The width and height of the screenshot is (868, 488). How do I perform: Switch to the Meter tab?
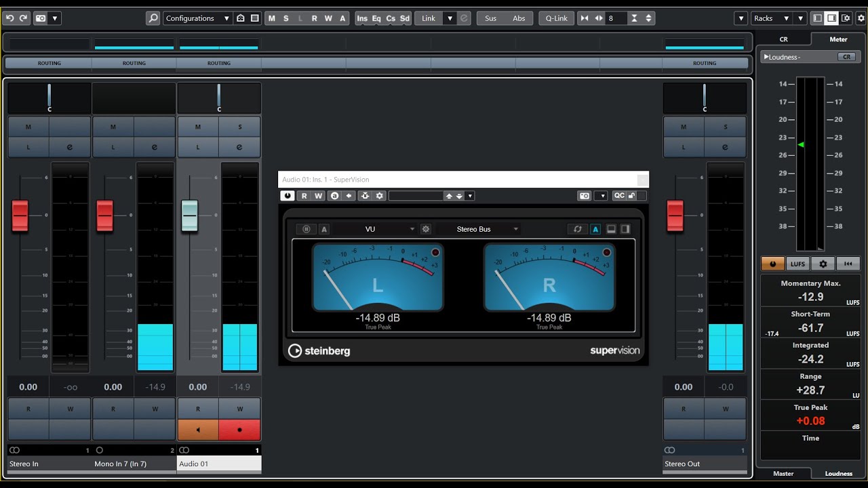coord(838,39)
